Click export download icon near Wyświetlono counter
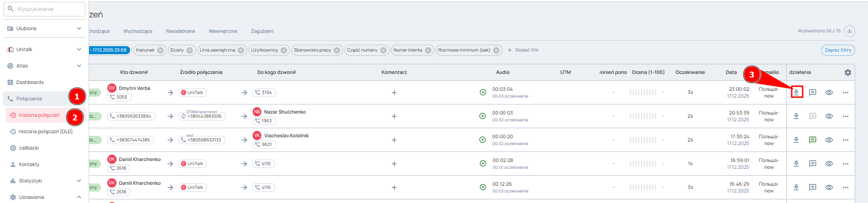The image size is (868, 203). pos(849,31)
